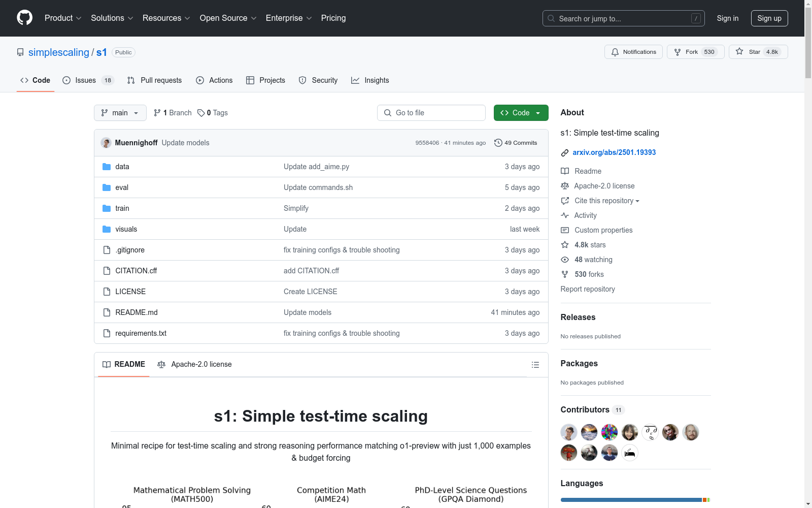View the 0 Tags page
This screenshot has height=508, width=812.
pyautogui.click(x=213, y=113)
